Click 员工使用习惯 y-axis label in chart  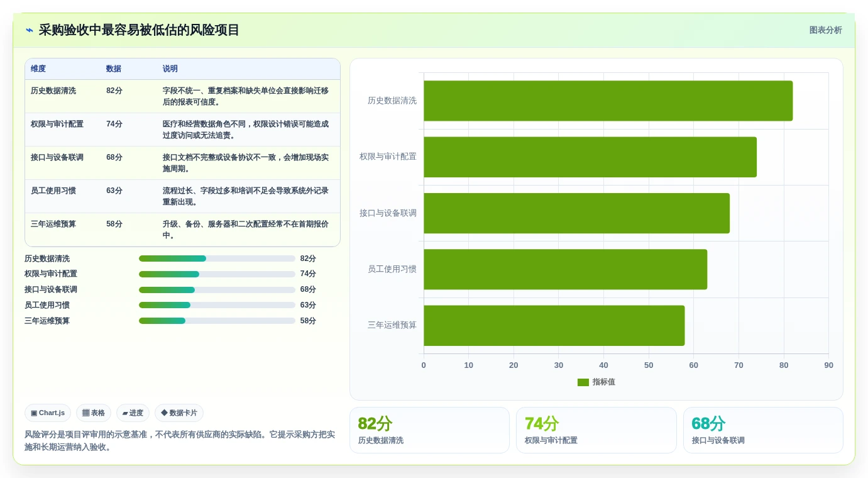(x=392, y=269)
